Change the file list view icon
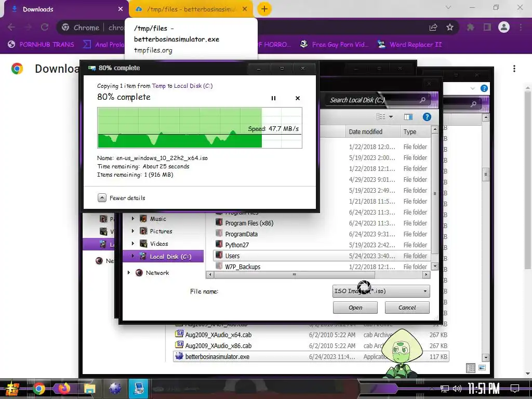The height and width of the screenshot is (399, 532). tap(381, 117)
